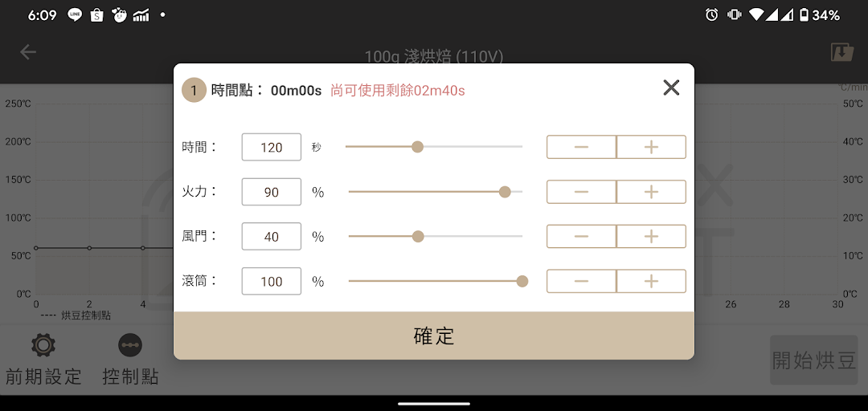The width and height of the screenshot is (868, 411).
Task: Open 控制點 control point icon
Action: (x=130, y=345)
